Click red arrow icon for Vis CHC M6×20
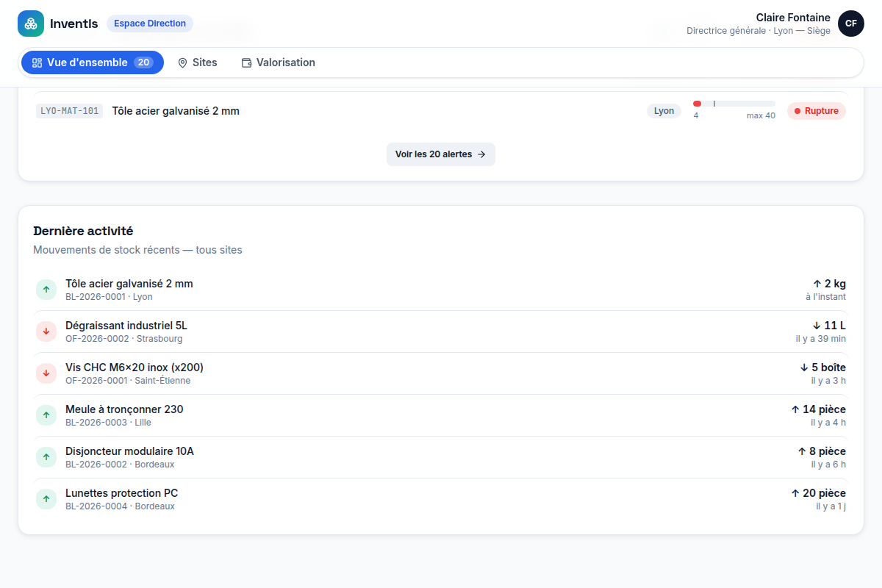The width and height of the screenshot is (882, 588). tap(46, 373)
